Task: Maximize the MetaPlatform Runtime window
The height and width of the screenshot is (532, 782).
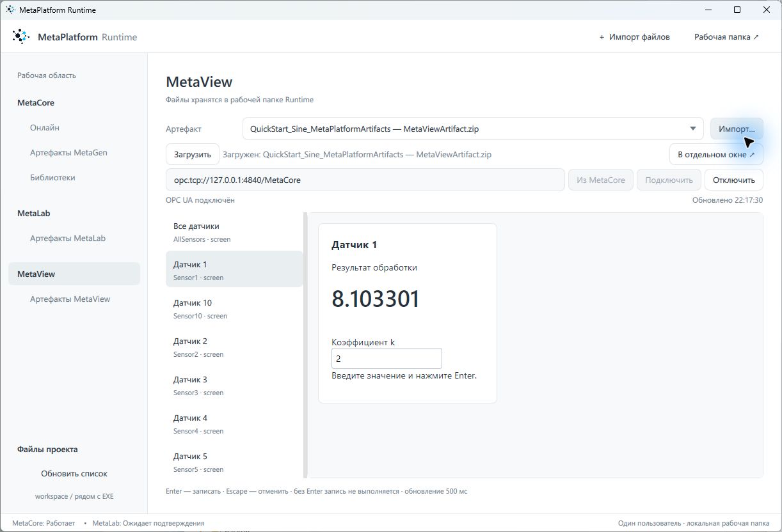Action: click(x=737, y=10)
